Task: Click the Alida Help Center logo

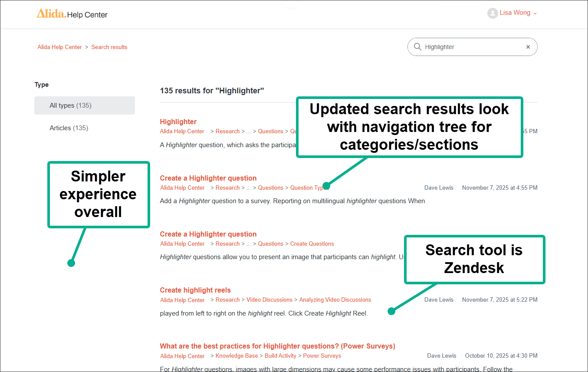Action: coord(72,14)
